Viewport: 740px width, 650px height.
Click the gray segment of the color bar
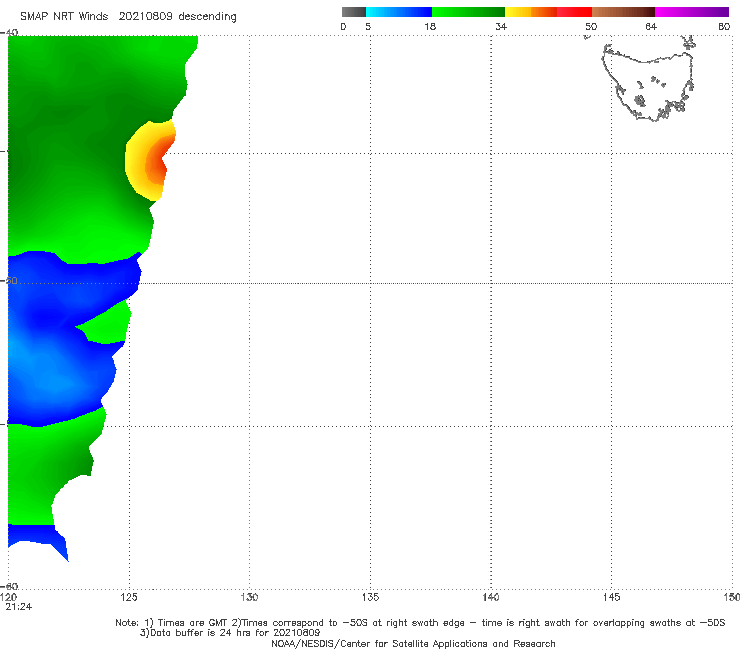pos(354,12)
